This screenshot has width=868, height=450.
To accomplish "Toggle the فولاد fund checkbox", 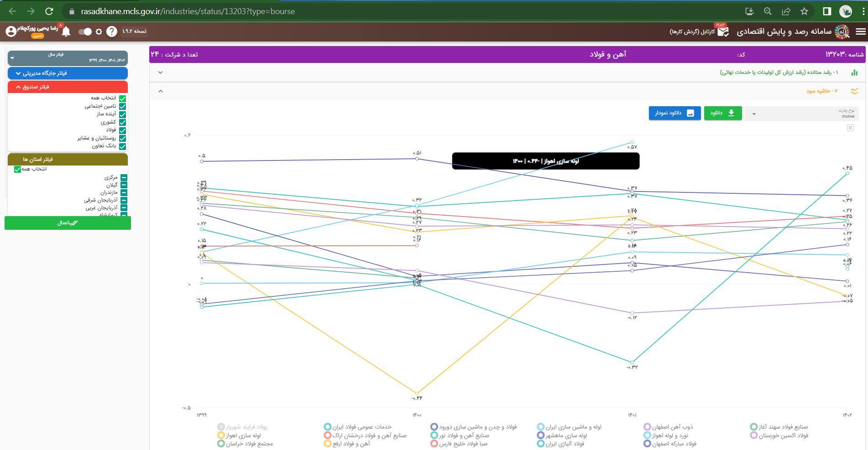I will click(122, 130).
